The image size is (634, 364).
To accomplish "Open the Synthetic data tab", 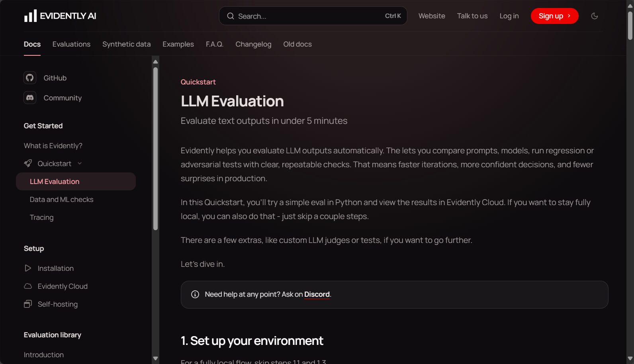I will [x=126, y=44].
